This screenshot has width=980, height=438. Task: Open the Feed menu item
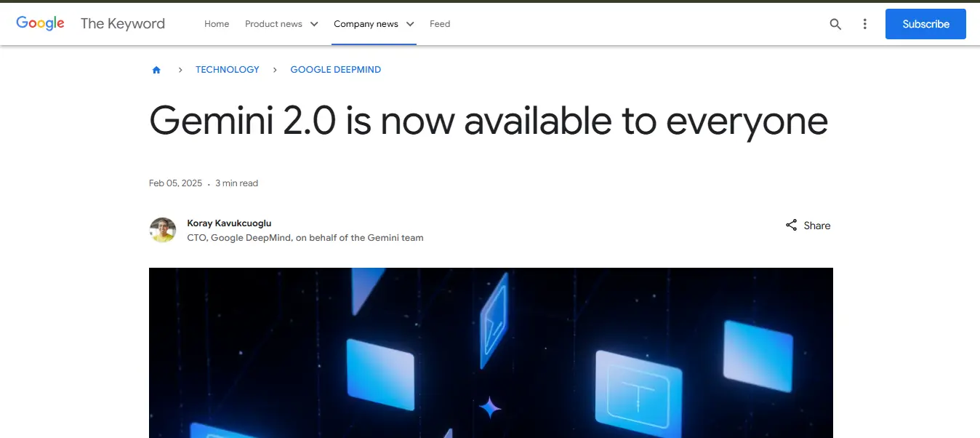[x=440, y=24]
